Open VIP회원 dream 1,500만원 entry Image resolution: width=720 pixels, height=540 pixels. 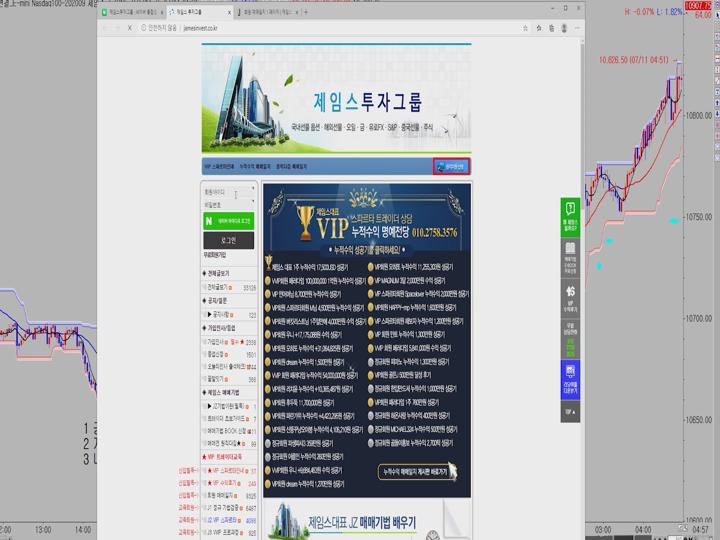pos(305,362)
